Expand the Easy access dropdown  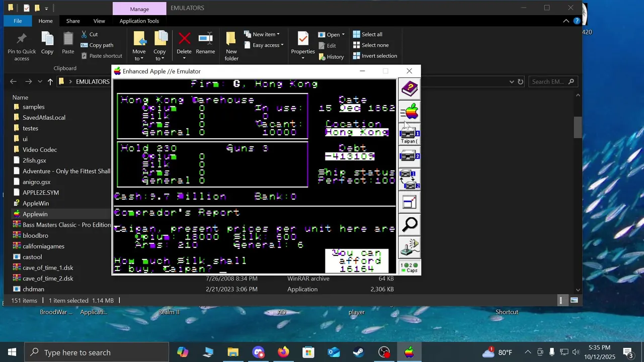point(264,45)
